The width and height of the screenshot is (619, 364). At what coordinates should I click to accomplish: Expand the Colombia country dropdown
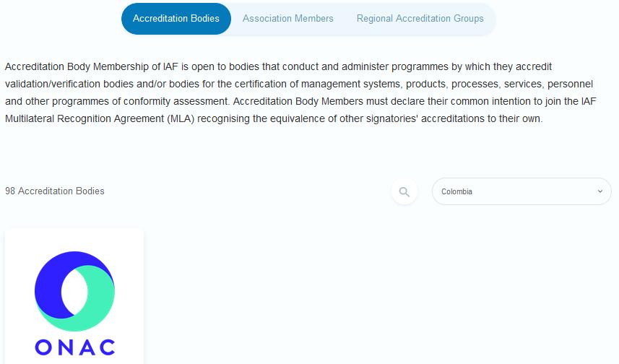point(521,191)
